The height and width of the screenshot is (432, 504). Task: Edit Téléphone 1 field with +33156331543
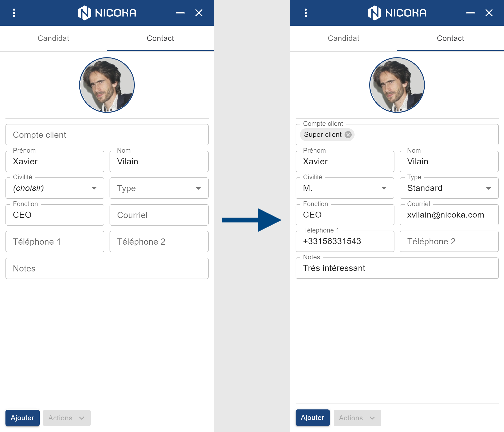tap(345, 241)
